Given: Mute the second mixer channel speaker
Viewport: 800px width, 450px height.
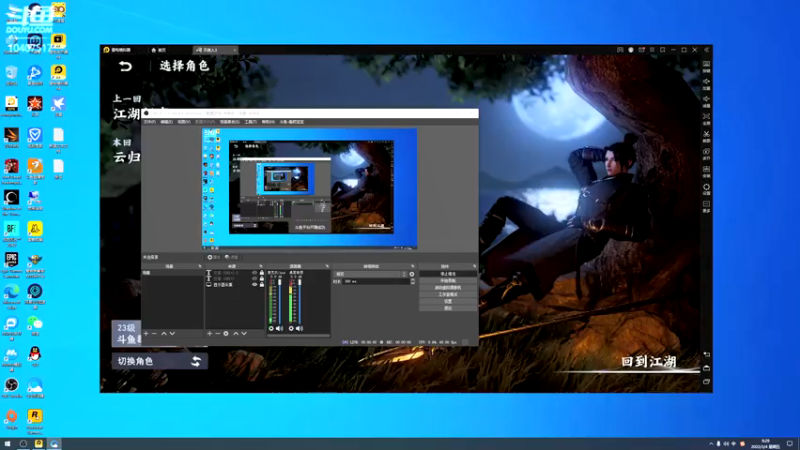Looking at the screenshot, I should coord(299,329).
